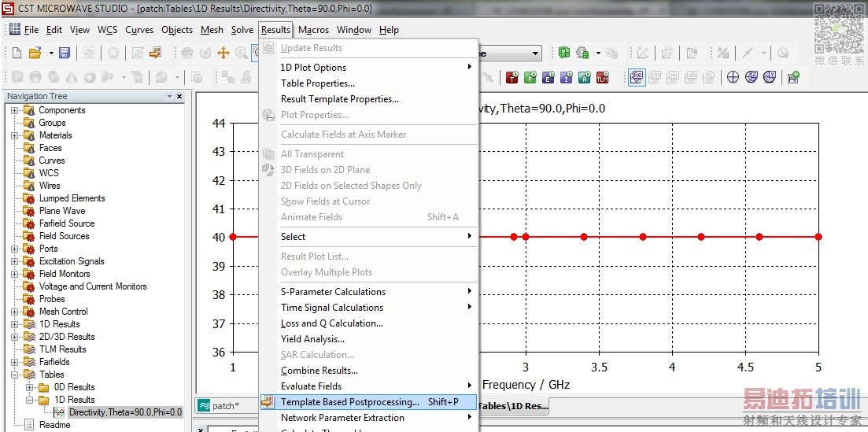Choose Combine Results menu entry
The width and height of the screenshot is (868, 432).
pos(368,371)
